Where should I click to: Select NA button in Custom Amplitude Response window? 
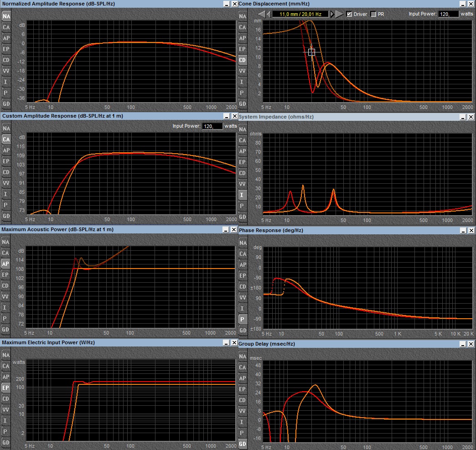[6, 129]
